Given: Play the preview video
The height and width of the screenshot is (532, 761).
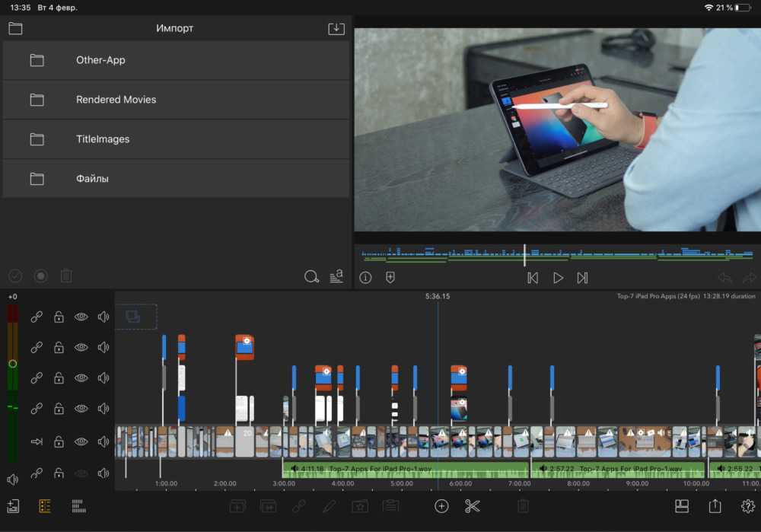Looking at the screenshot, I should pyautogui.click(x=558, y=278).
